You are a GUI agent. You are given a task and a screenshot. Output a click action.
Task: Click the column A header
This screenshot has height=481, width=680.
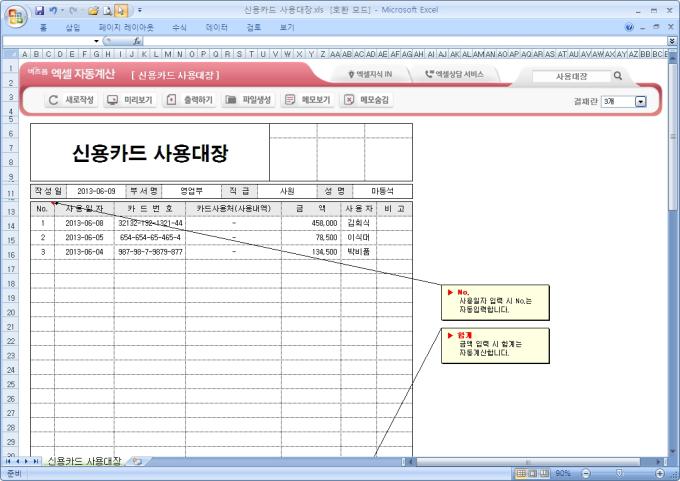25,54
